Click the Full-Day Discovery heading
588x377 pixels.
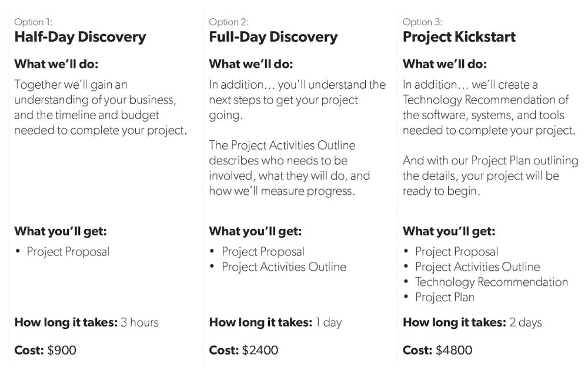point(273,37)
